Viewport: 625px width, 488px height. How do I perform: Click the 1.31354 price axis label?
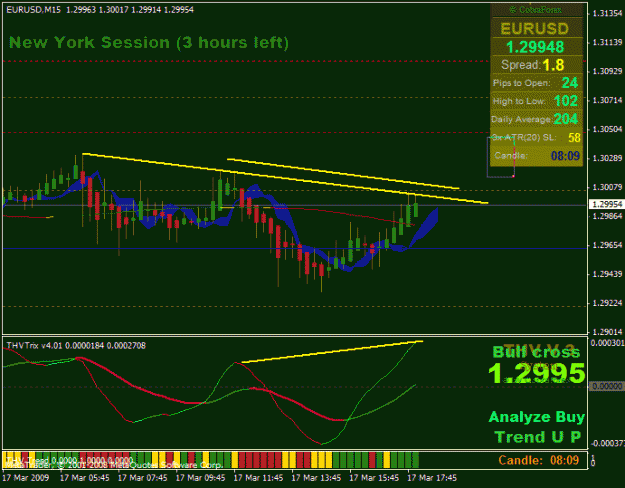point(607,14)
